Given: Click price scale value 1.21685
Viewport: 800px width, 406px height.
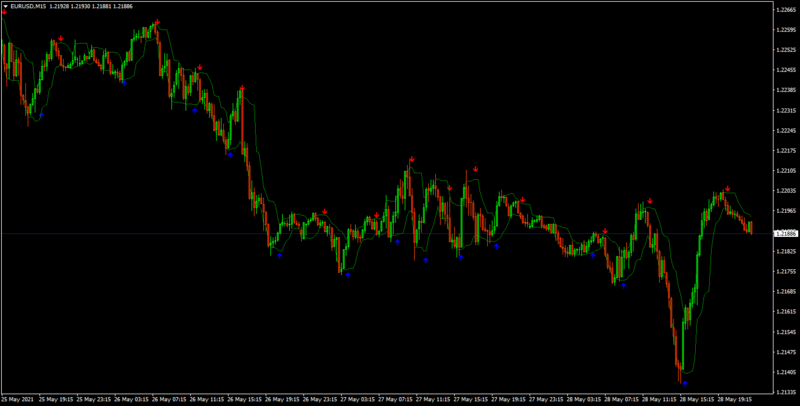Looking at the screenshot, I should point(785,292).
